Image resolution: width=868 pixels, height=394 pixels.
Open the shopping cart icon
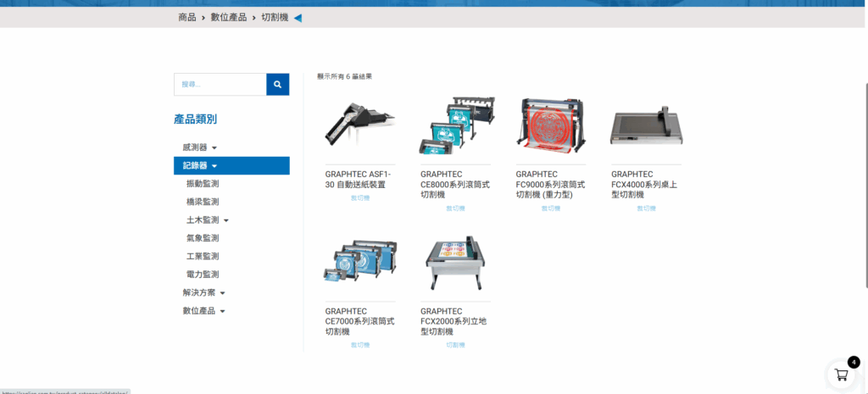pos(841,375)
